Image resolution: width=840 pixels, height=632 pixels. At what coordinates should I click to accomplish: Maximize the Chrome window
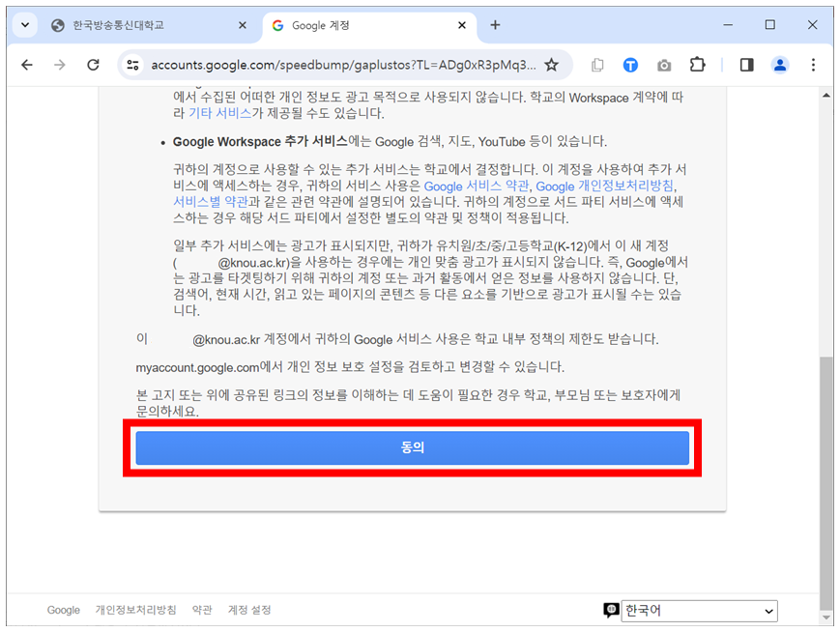[769, 25]
